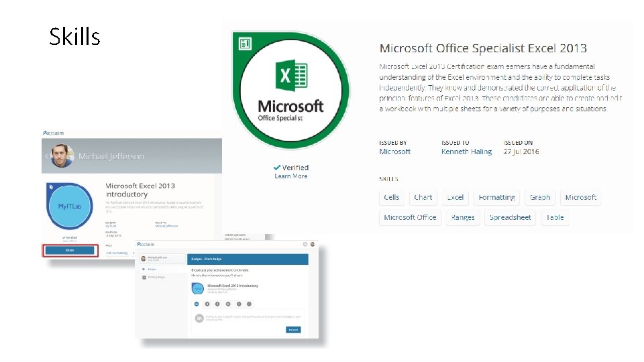
Task: Open the Microsoft issuer link
Action: pyautogui.click(x=394, y=152)
